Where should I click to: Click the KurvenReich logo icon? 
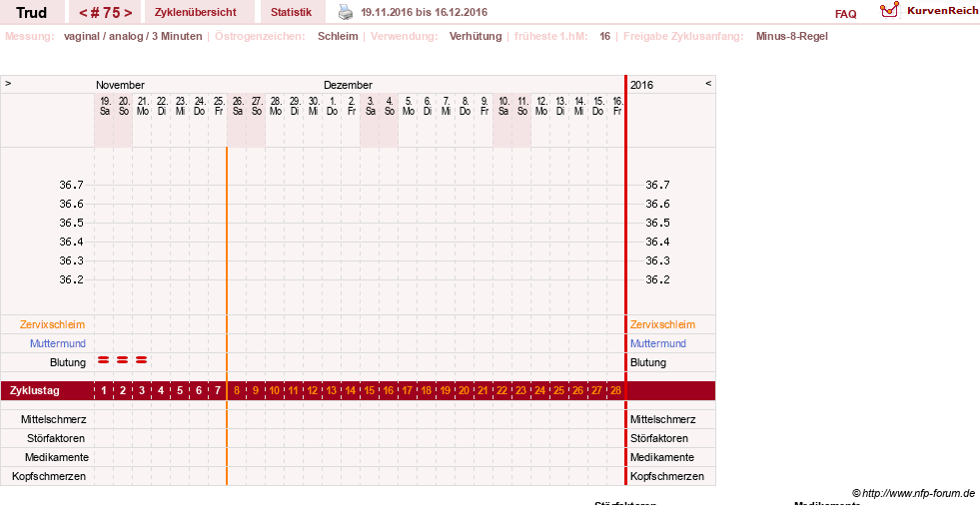[x=889, y=10]
